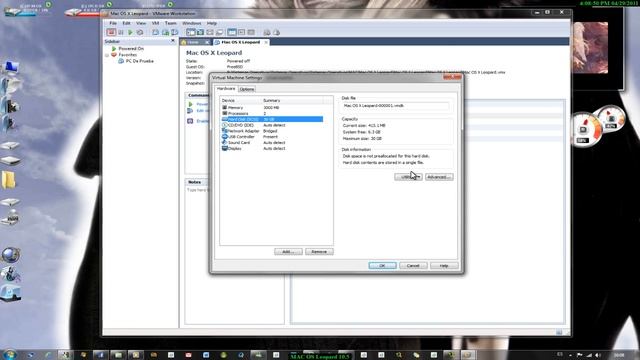Select the Memory device row
The width and height of the screenshot is (640, 360).
tap(272, 107)
